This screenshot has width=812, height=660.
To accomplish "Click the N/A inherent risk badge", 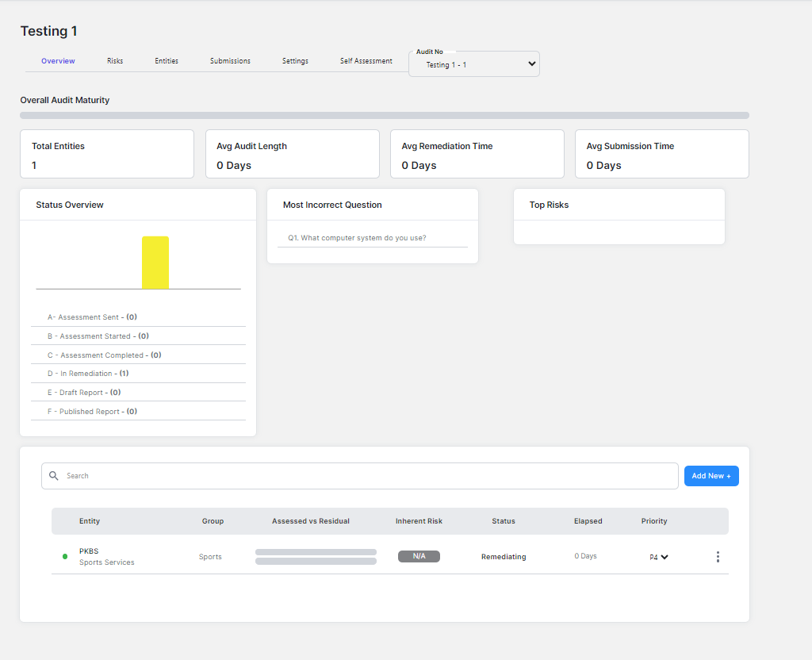I will 419,556.
